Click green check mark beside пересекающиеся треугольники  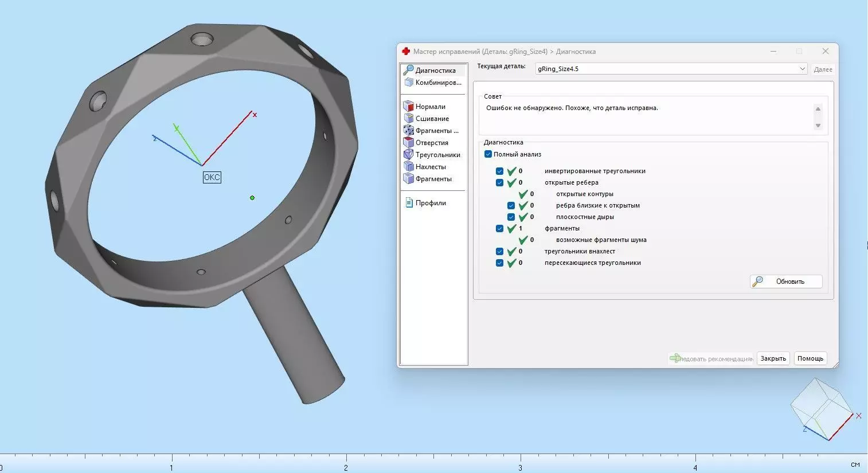pos(512,263)
